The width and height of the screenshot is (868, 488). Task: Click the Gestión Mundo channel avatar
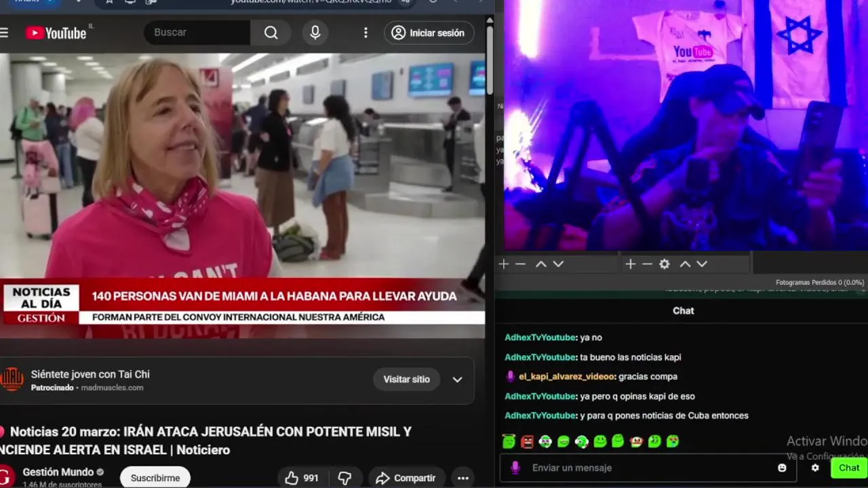pyautogui.click(x=7, y=476)
